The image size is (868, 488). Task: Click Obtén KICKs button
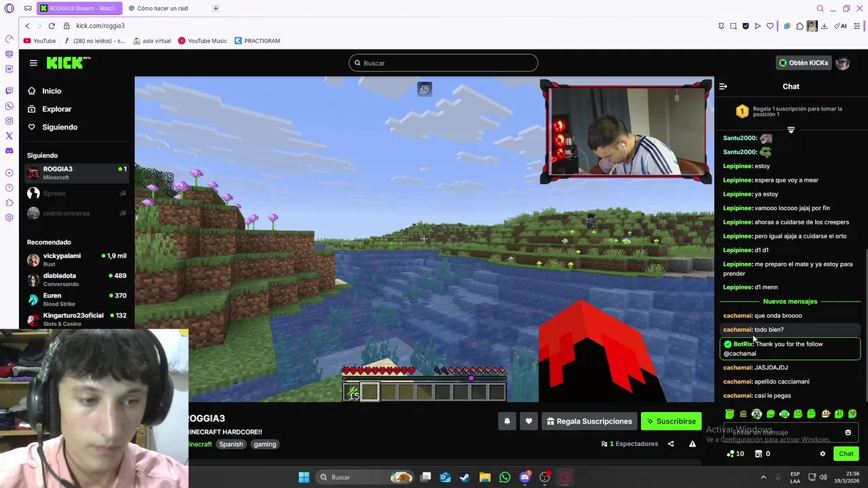[804, 63]
